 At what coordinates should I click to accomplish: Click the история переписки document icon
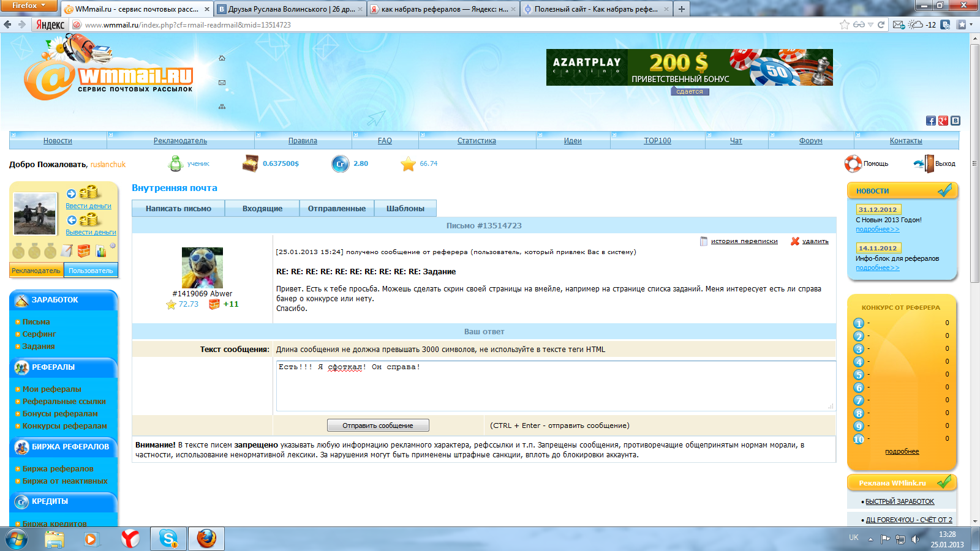(704, 241)
